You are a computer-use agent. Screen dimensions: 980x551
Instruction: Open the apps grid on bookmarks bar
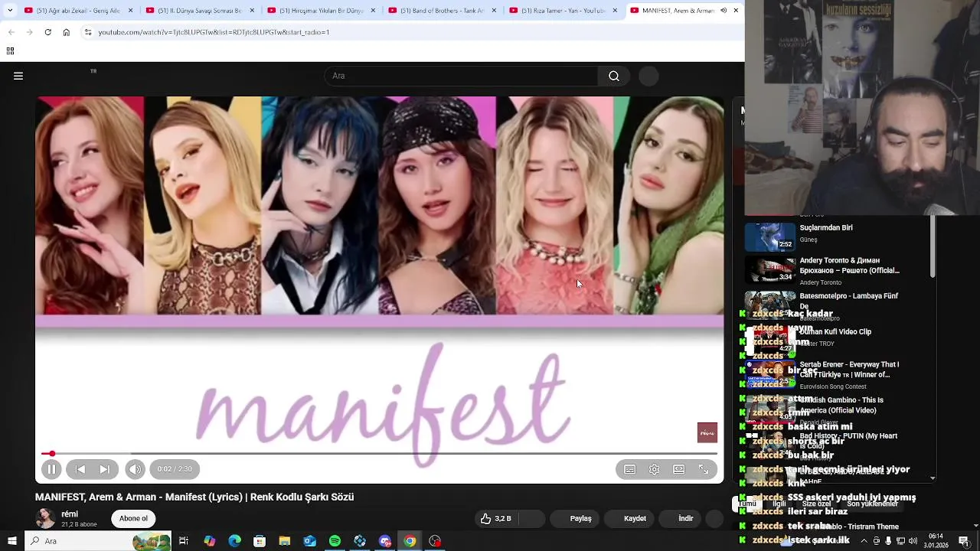click(x=10, y=51)
